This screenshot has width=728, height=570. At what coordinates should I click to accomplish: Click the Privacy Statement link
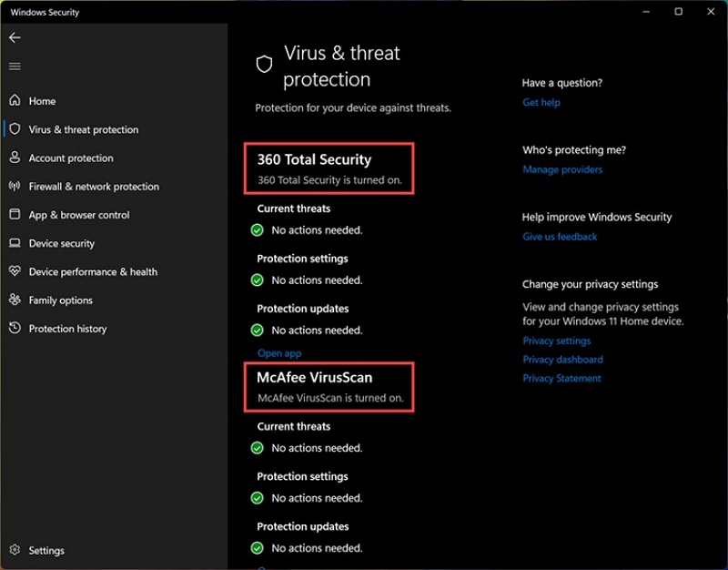click(x=561, y=379)
